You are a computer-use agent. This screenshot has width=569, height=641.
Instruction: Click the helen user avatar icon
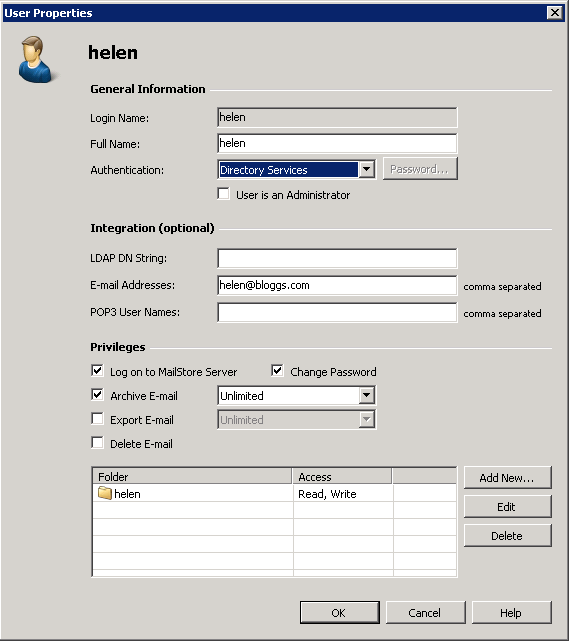(x=37, y=59)
